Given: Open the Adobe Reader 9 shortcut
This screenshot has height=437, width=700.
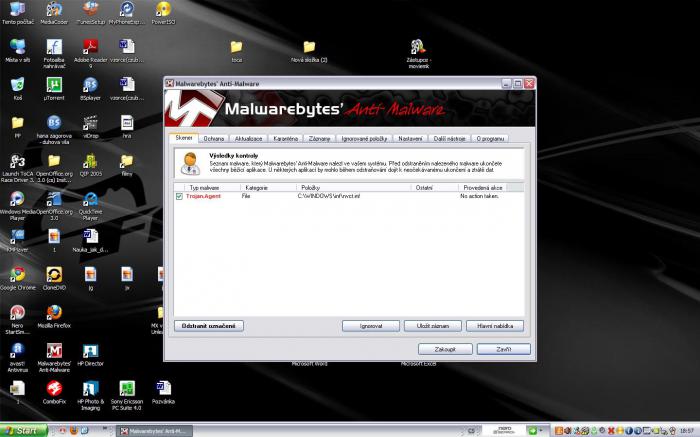Looking at the screenshot, I should (90, 47).
